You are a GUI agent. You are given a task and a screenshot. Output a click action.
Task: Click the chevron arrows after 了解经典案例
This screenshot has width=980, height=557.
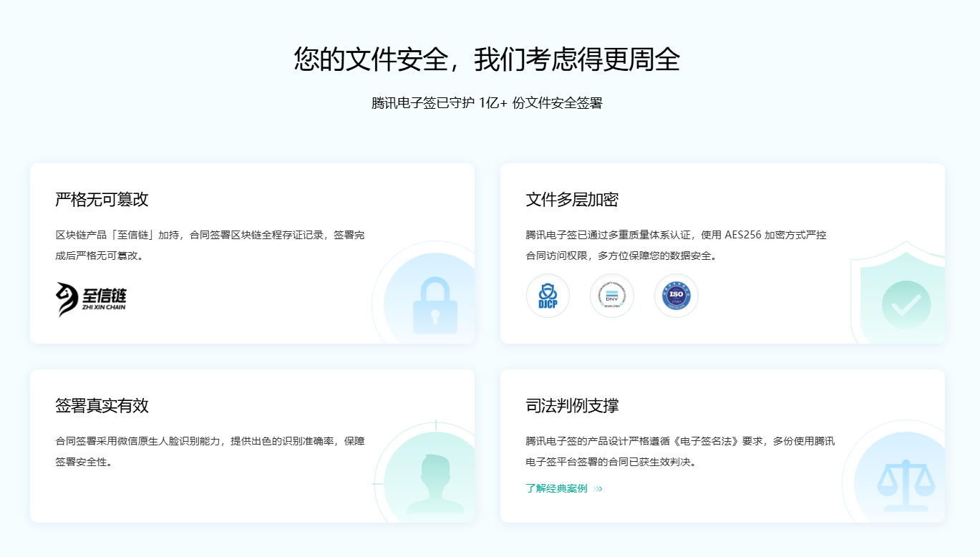pyautogui.click(x=597, y=488)
